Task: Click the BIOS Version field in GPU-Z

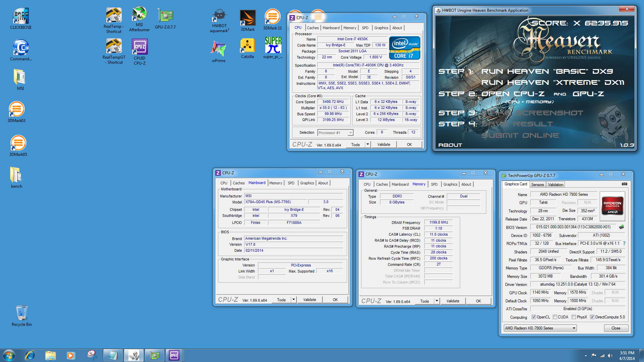Action: tap(573, 227)
